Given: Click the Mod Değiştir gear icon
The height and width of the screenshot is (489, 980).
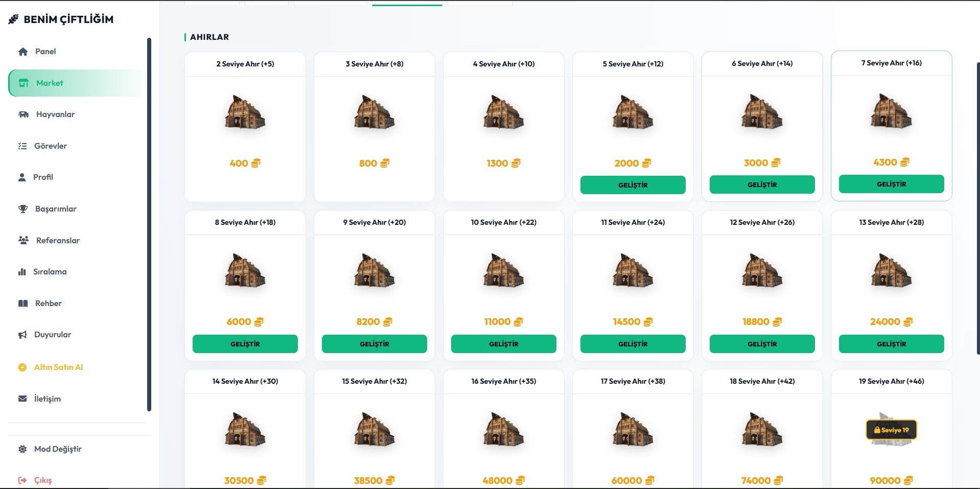Looking at the screenshot, I should tap(22, 449).
